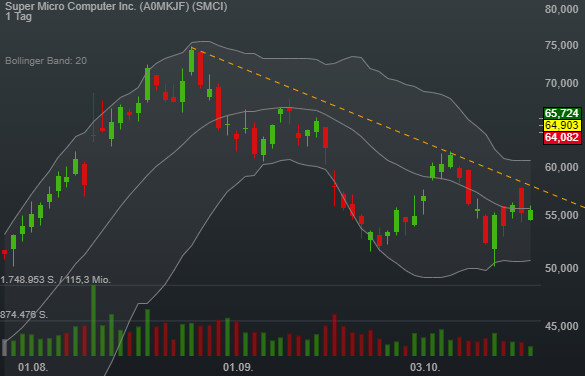Click the '1 Tag' timeframe label
The image size is (585, 376).
[x=19, y=16]
